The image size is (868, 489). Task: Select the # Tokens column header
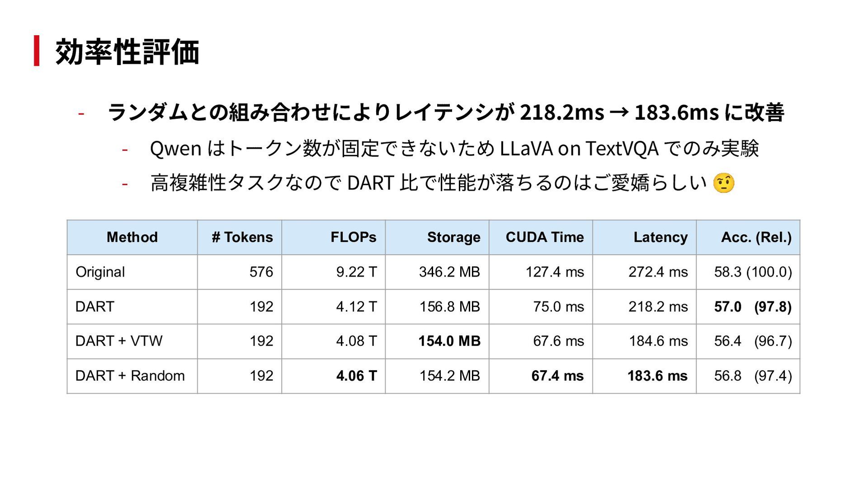(x=240, y=237)
